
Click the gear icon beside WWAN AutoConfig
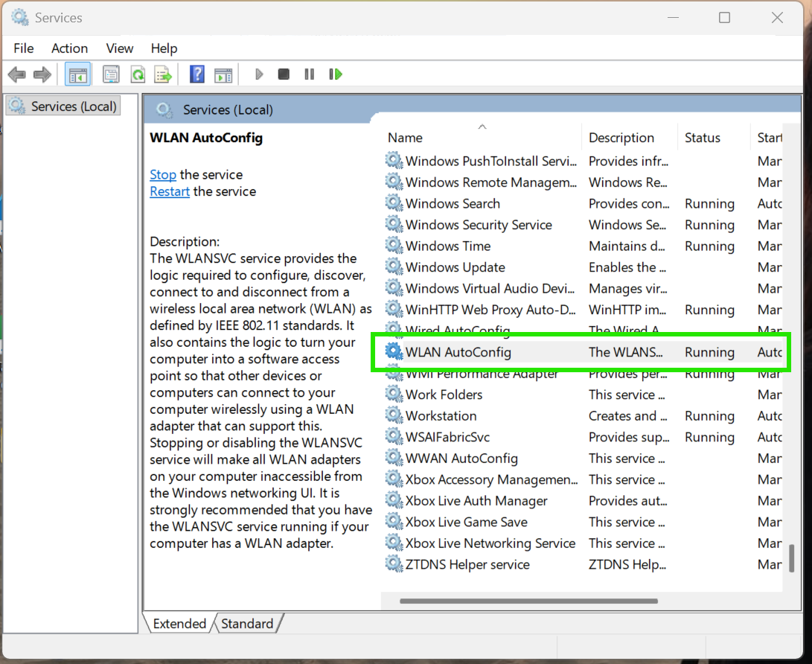(x=394, y=458)
